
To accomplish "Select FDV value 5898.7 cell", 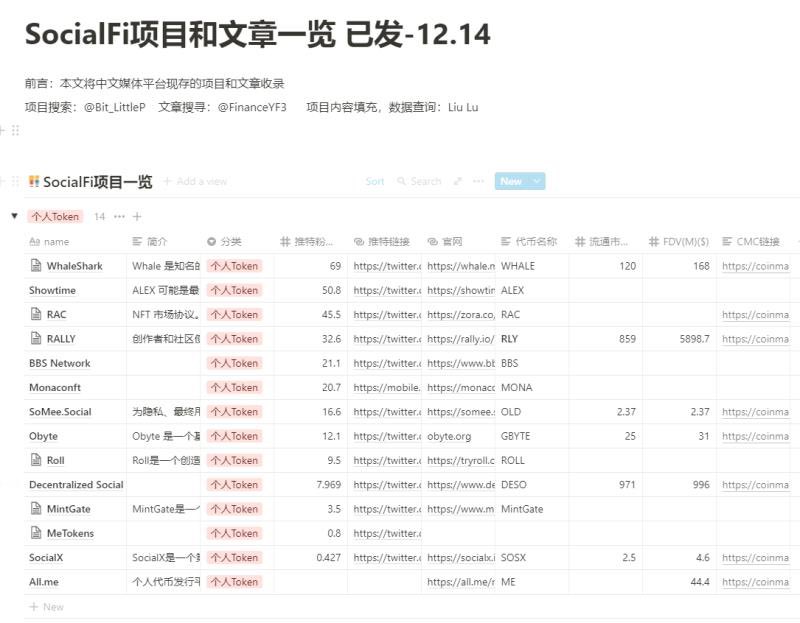I will tap(679, 339).
